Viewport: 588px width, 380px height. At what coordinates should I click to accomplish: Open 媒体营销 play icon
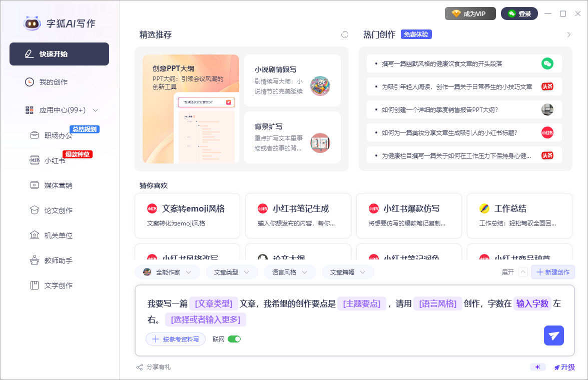(35, 185)
